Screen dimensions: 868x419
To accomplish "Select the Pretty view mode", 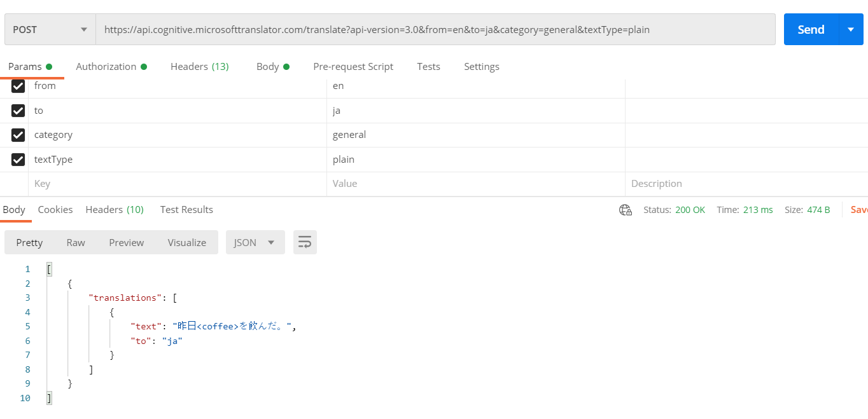I will click(29, 242).
